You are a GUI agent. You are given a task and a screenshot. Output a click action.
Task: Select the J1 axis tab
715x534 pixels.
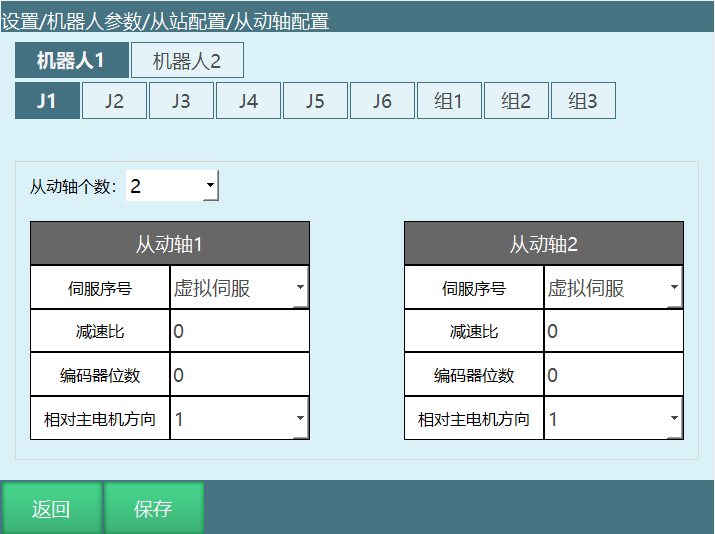coord(46,101)
